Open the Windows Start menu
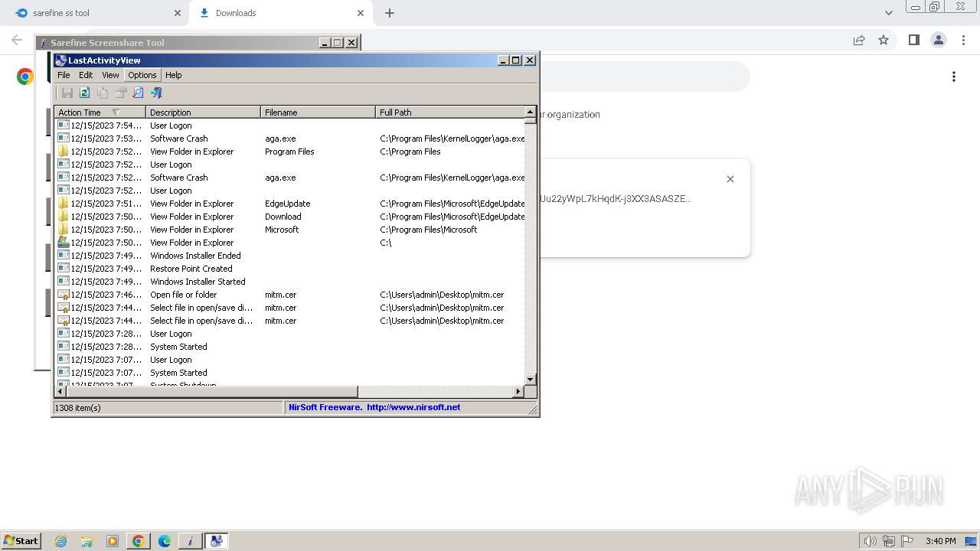 [x=21, y=540]
